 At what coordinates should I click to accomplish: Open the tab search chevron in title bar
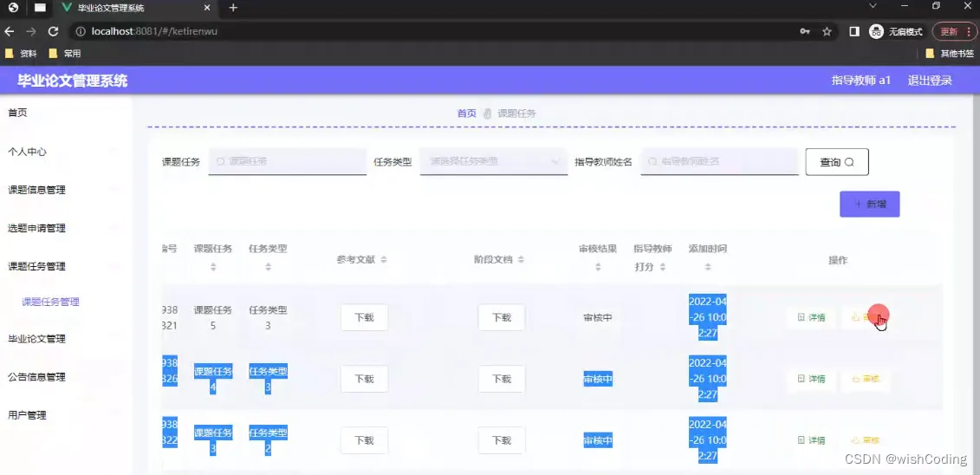click(x=873, y=5)
